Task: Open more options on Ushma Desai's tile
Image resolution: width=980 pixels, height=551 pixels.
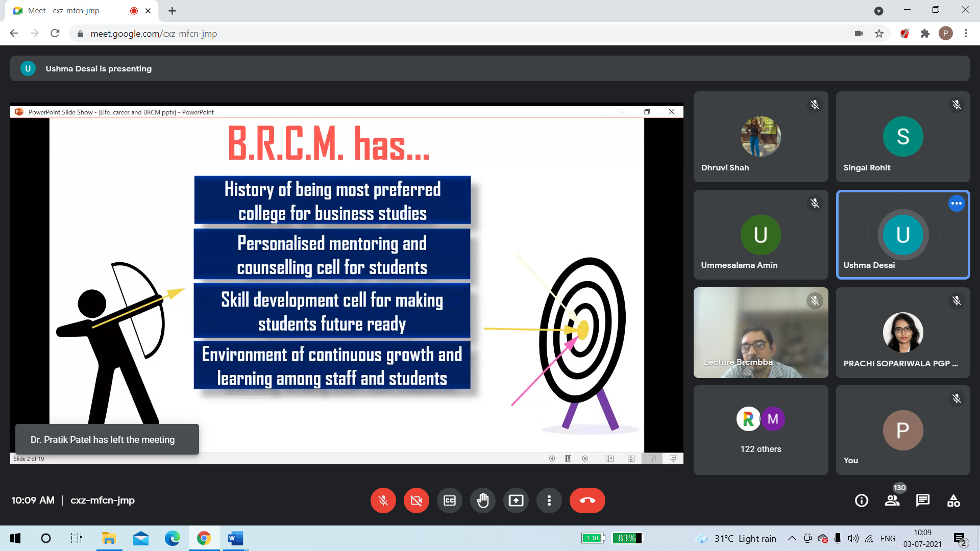Action: point(957,203)
